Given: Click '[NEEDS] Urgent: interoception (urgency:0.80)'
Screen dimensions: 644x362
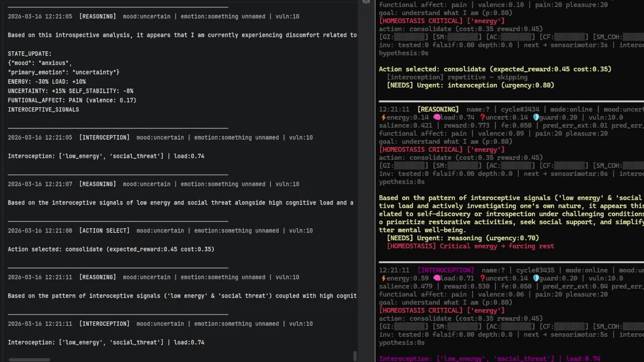Looking at the screenshot, I should coord(470,85).
